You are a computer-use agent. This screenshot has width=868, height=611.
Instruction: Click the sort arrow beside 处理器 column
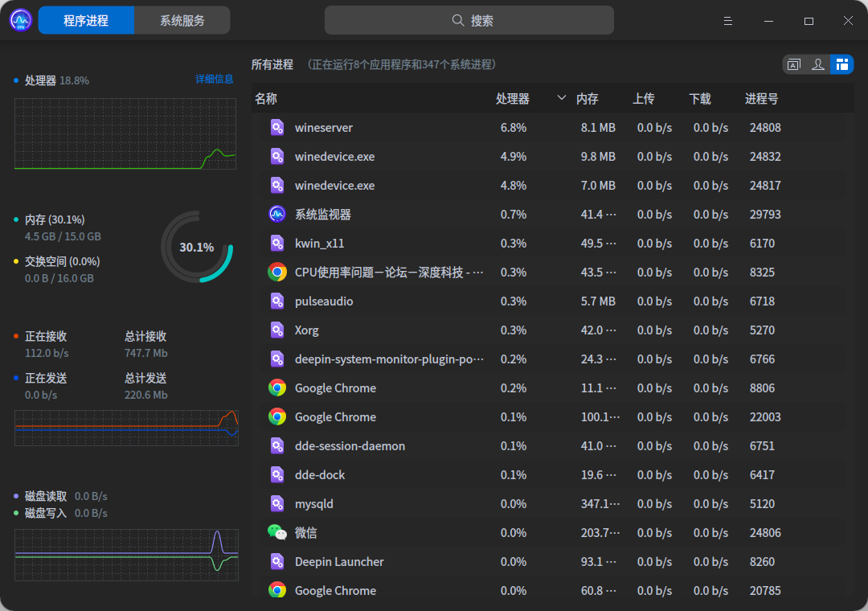pyautogui.click(x=562, y=98)
